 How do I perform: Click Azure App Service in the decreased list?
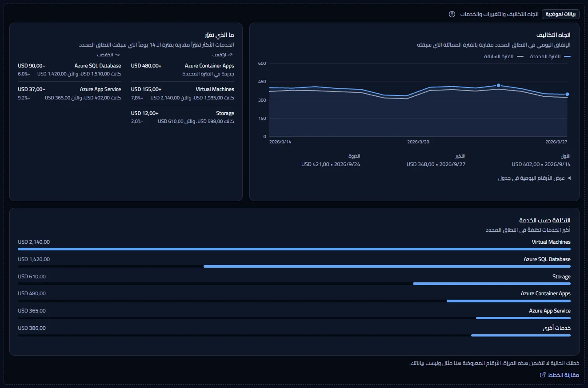pyautogui.click(x=100, y=89)
